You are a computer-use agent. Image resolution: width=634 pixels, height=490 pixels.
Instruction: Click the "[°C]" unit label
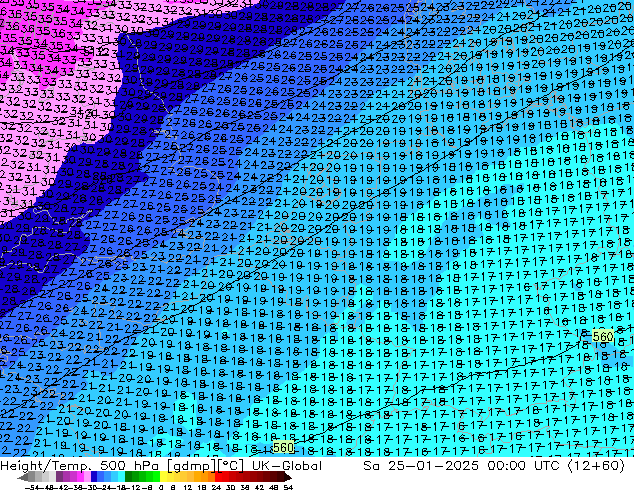point(231,466)
